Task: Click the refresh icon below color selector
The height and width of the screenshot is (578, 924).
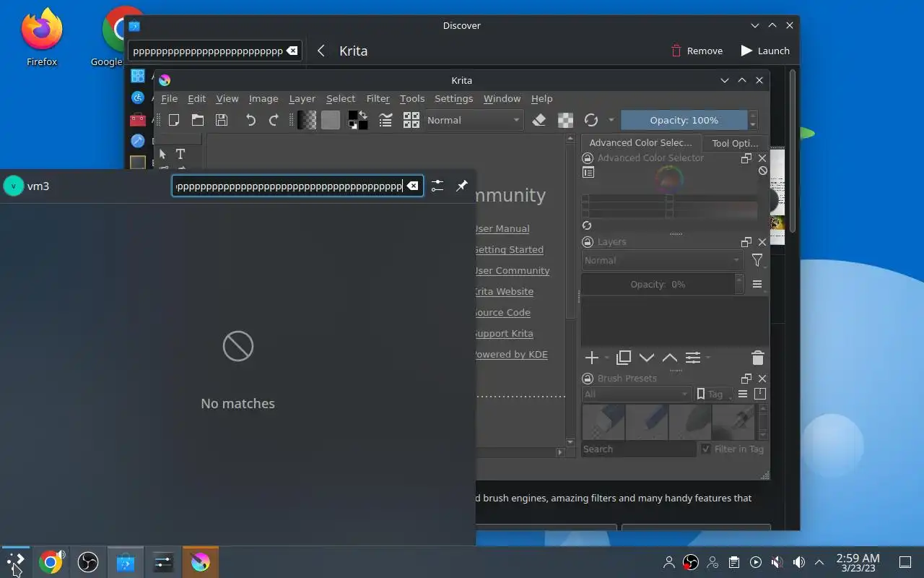Action: coord(587,225)
